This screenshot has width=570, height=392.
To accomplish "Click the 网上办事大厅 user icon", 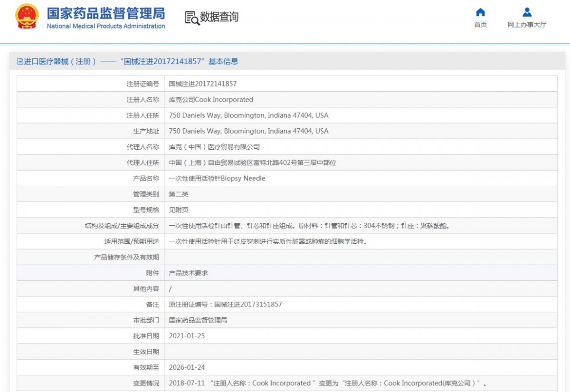I will coord(527,12).
